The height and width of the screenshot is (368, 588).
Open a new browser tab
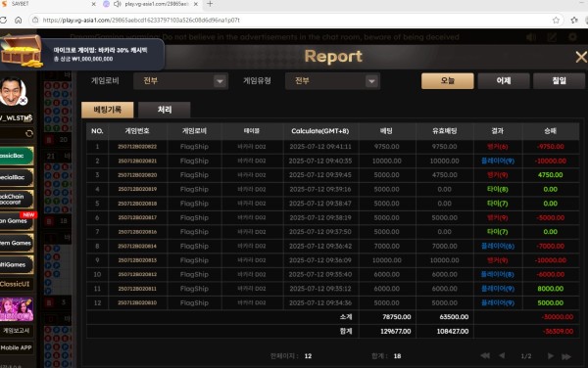pyautogui.click(x=210, y=4)
